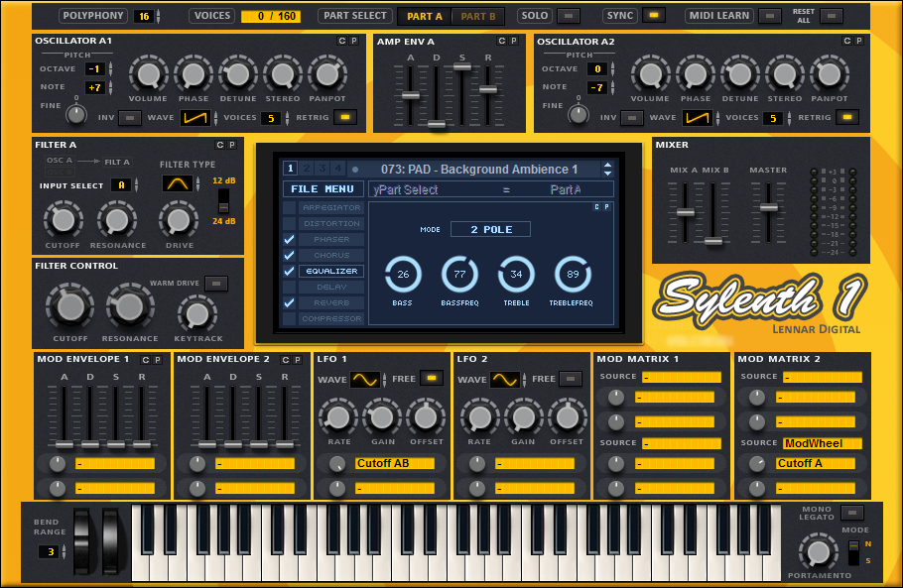903x588 pixels.
Task: Select the Part B tab
Action: click(x=478, y=16)
